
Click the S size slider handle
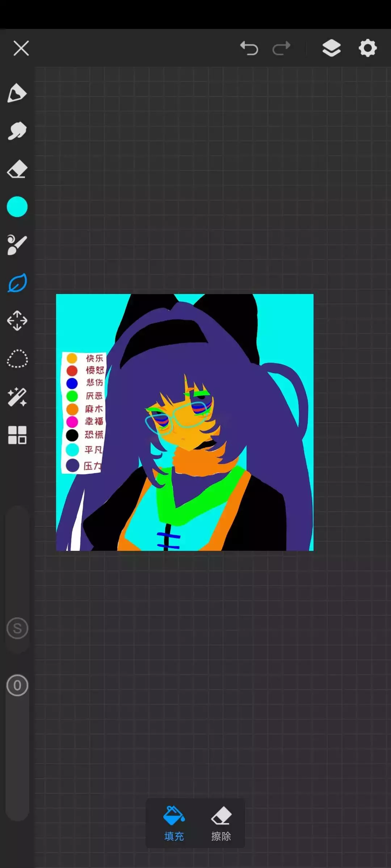(x=17, y=628)
